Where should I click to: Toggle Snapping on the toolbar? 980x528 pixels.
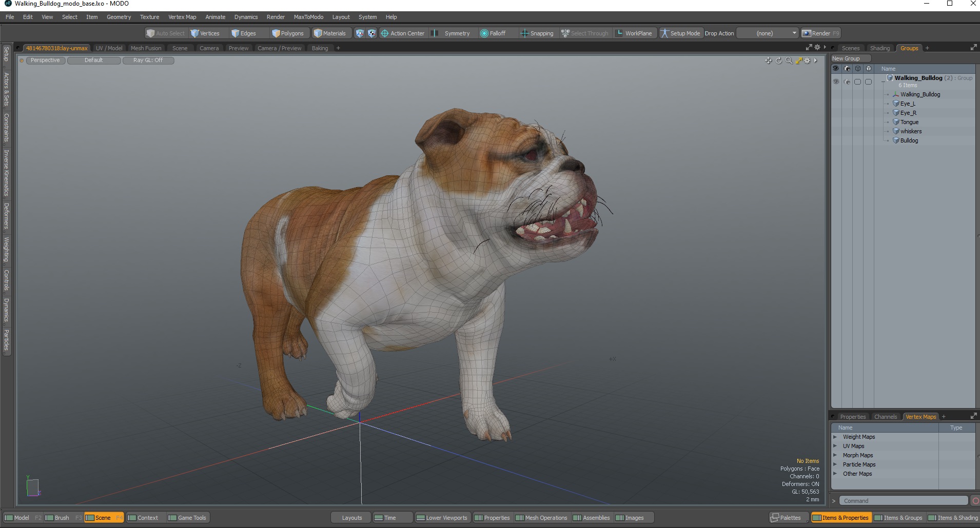(x=537, y=33)
